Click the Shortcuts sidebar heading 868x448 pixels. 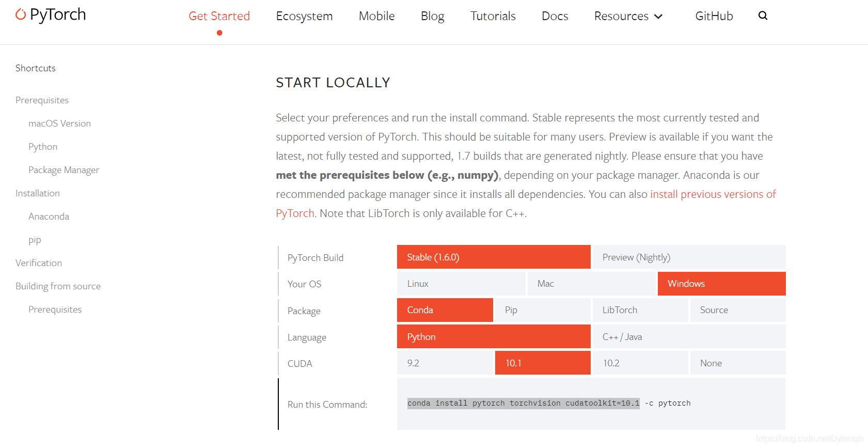35,68
